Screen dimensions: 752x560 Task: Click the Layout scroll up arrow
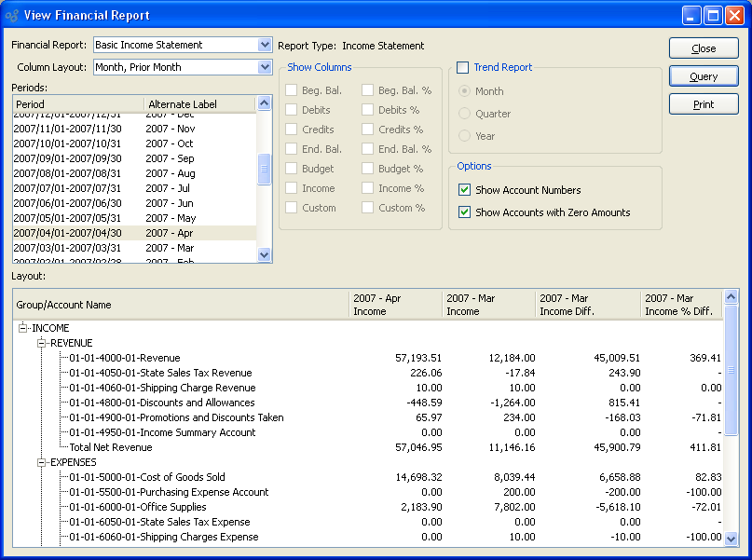[731, 297]
